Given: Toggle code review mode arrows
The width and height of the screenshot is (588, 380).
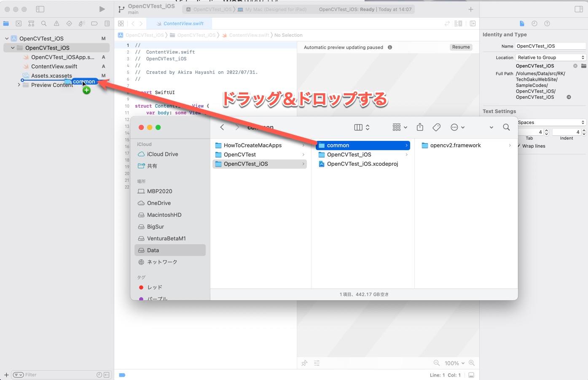Looking at the screenshot, I should point(447,24).
